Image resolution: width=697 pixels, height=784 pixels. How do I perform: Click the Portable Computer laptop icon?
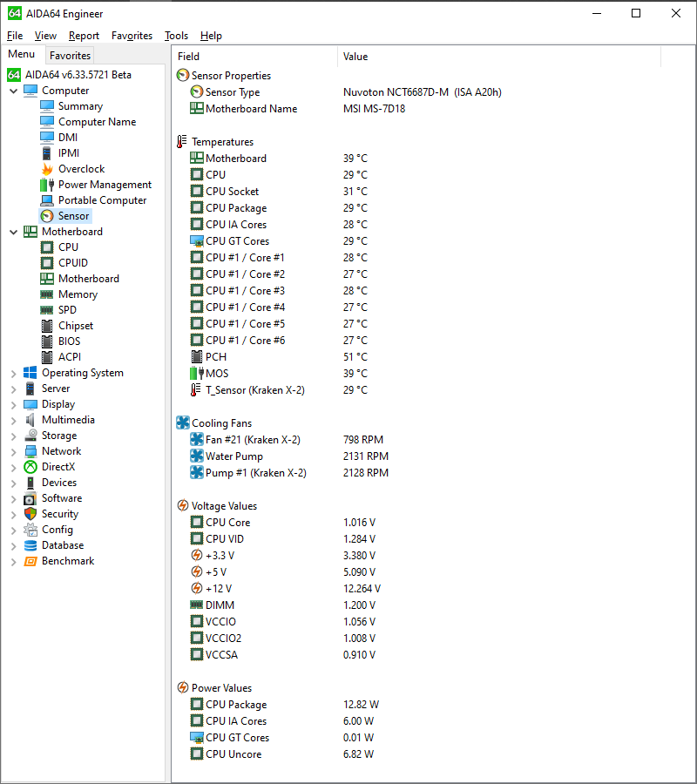47,200
